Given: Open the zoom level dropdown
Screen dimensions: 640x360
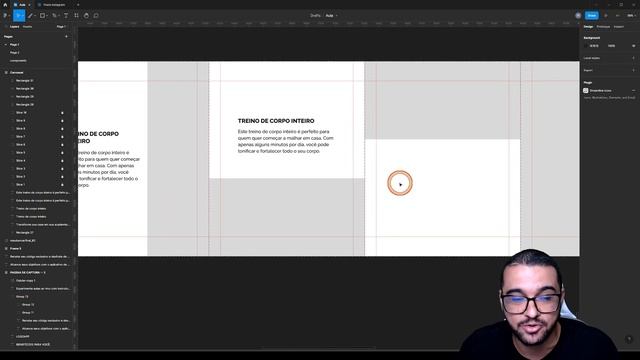Looking at the screenshot, I should 631,16.
